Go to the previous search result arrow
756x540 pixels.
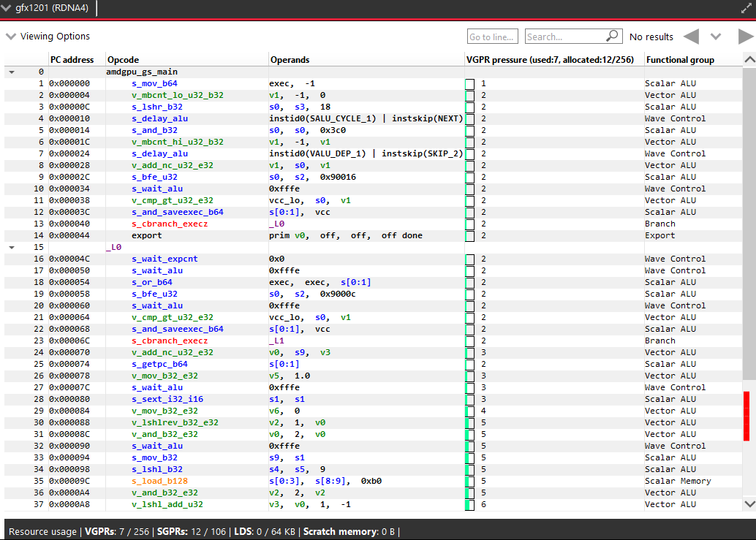coord(691,37)
